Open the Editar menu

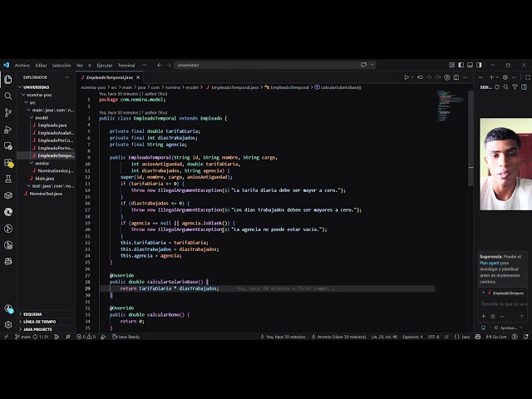point(41,65)
